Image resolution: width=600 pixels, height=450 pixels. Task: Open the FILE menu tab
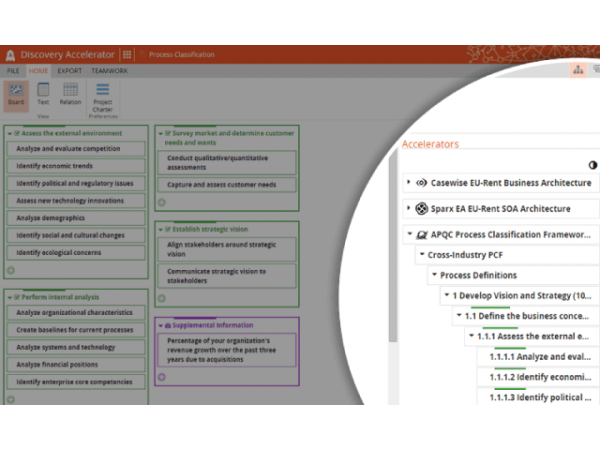tap(13, 71)
